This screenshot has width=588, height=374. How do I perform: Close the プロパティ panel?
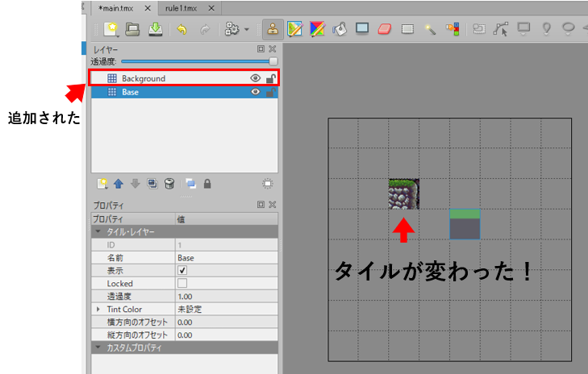pyautogui.click(x=273, y=204)
